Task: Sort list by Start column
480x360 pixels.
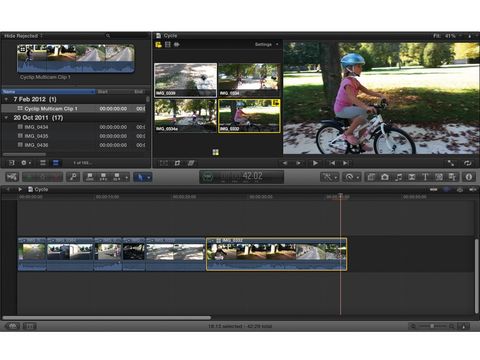Action: tap(113, 91)
